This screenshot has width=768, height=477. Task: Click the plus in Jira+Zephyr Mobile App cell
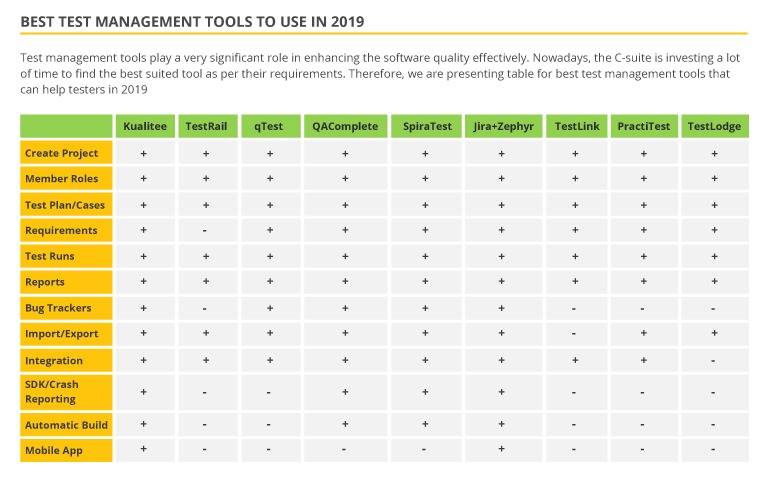[x=502, y=449]
